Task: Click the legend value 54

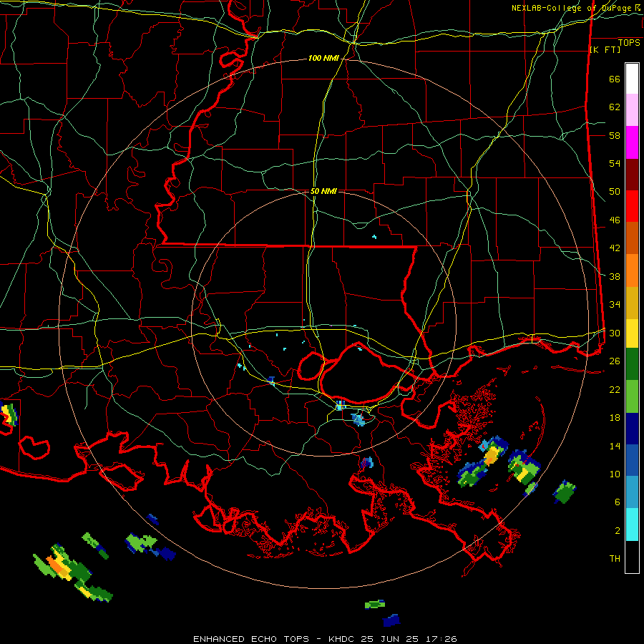Action: 615,163
